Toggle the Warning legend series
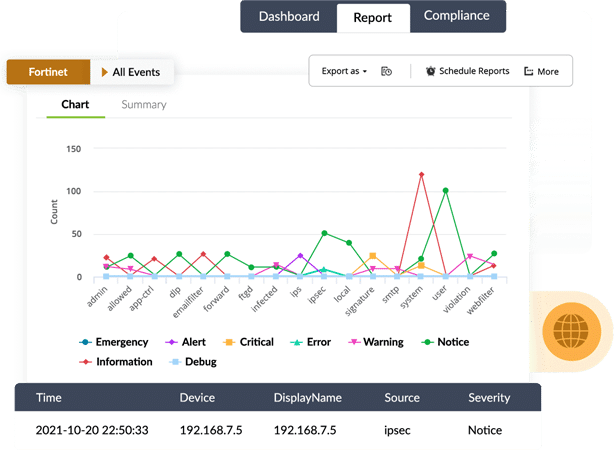 click(x=376, y=342)
